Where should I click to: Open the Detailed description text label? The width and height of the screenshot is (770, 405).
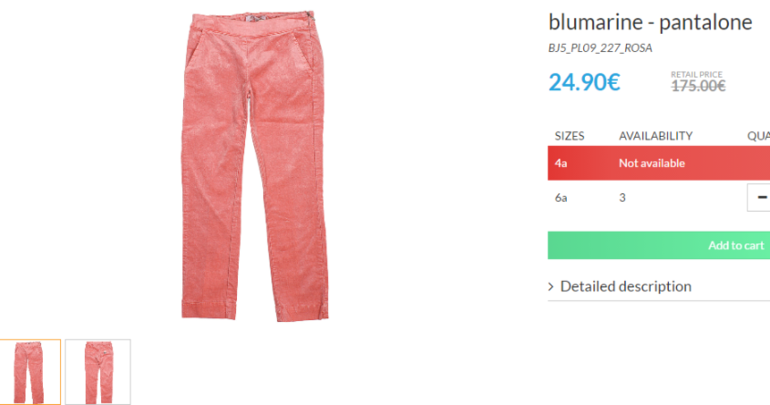click(x=626, y=286)
